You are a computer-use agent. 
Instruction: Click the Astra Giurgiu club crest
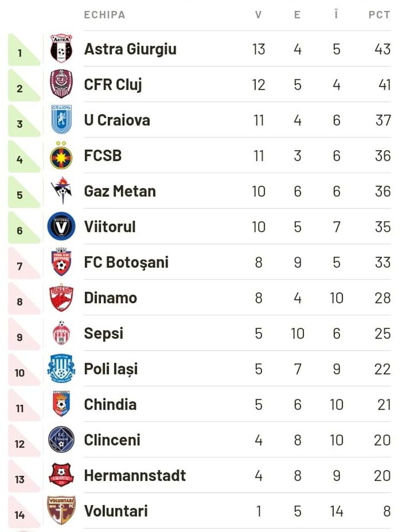pyautogui.click(x=61, y=49)
